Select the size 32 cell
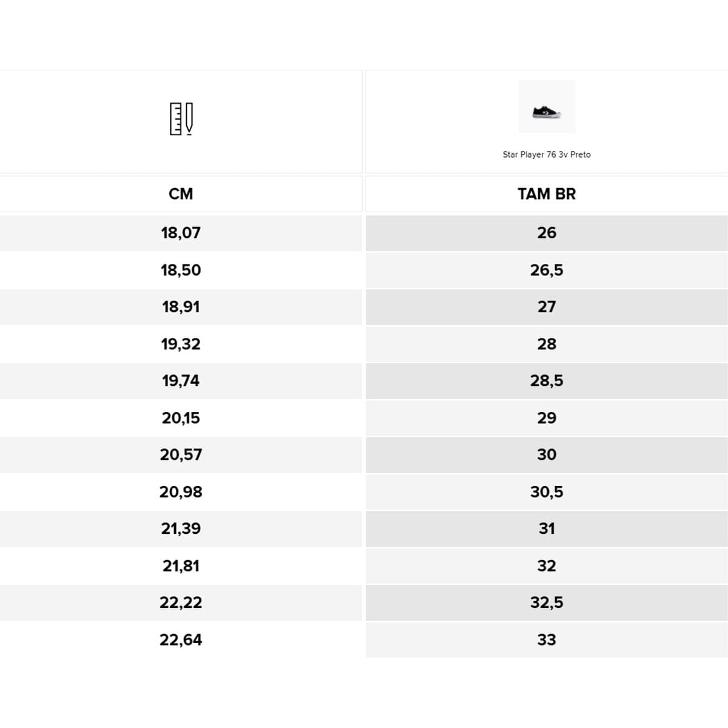This screenshot has height=728, width=728. pyautogui.click(x=547, y=566)
